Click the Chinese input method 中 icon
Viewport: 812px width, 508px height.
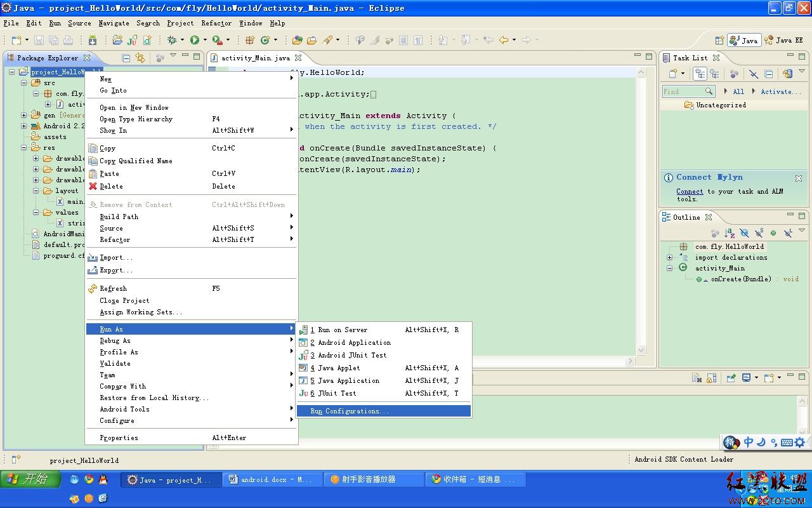pyautogui.click(x=749, y=443)
